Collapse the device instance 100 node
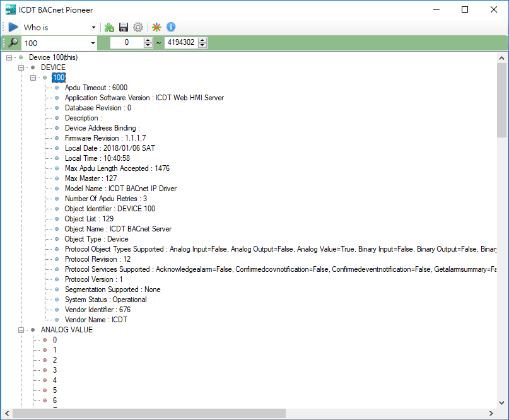This screenshot has height=420, width=509. coord(33,78)
